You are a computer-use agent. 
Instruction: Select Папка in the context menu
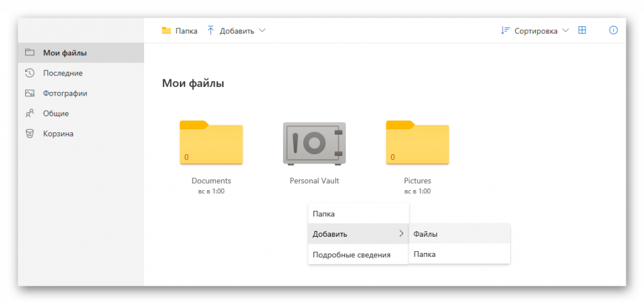point(324,214)
